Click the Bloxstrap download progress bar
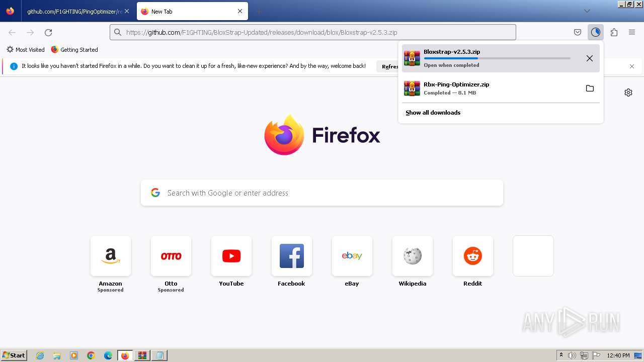This screenshot has width=644, height=362. (x=497, y=58)
